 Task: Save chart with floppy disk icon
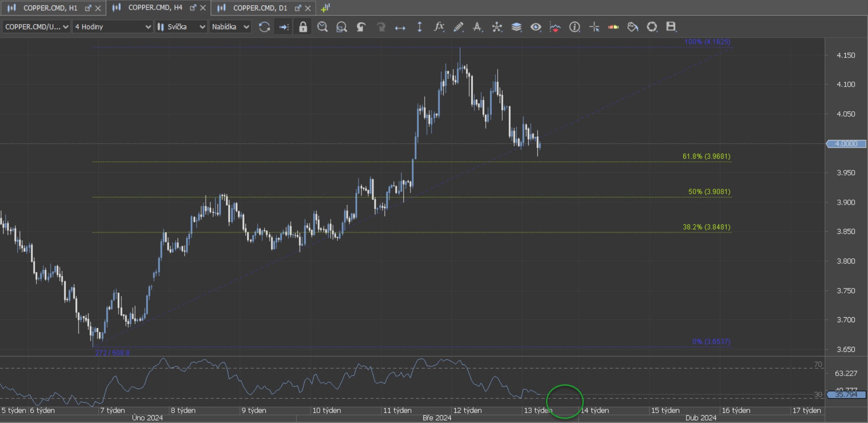(670, 27)
